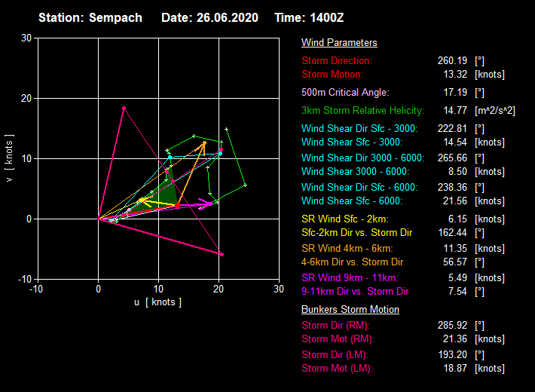Click the Storm Mot (LM) label
This screenshot has height=392, width=535.
(x=337, y=368)
